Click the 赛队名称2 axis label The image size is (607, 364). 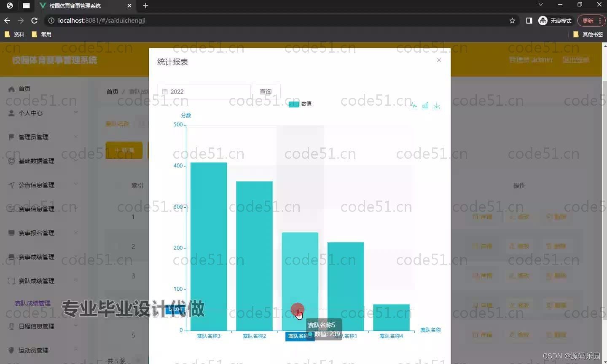(254, 336)
